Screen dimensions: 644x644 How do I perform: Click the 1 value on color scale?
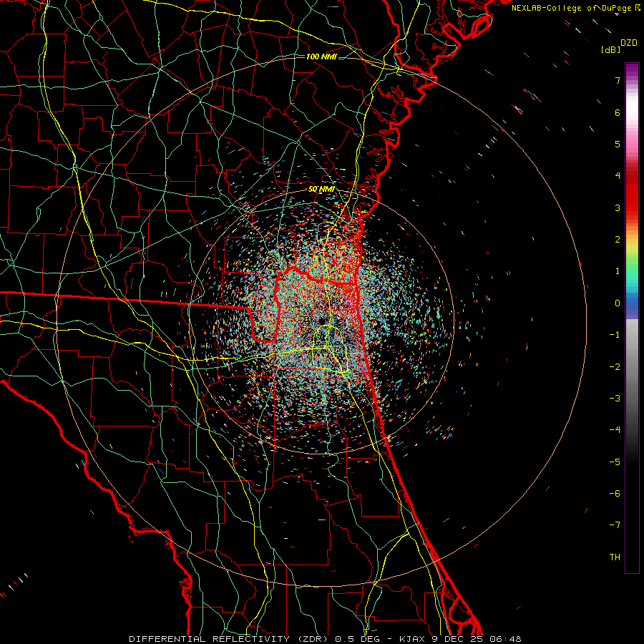tap(618, 271)
